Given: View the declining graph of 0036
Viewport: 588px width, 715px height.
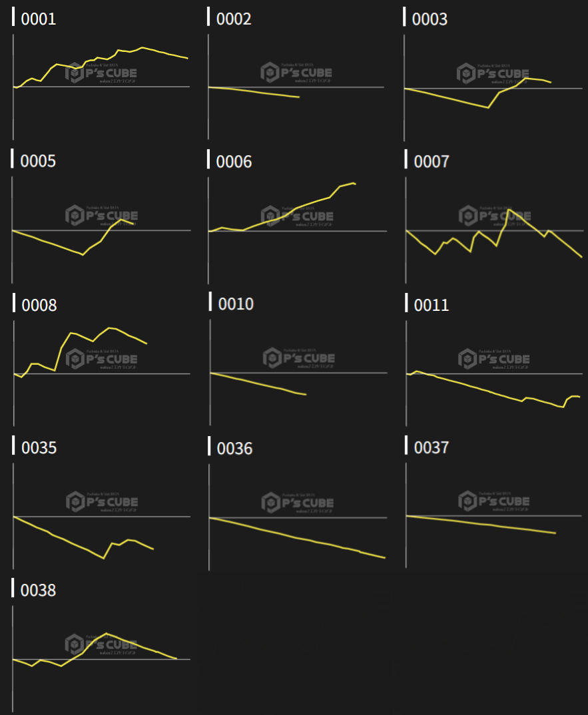Looking at the screenshot, I should pos(297,516).
